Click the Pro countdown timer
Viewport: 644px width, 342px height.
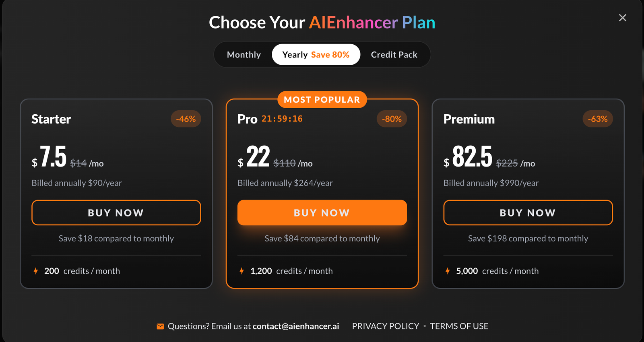tap(282, 119)
